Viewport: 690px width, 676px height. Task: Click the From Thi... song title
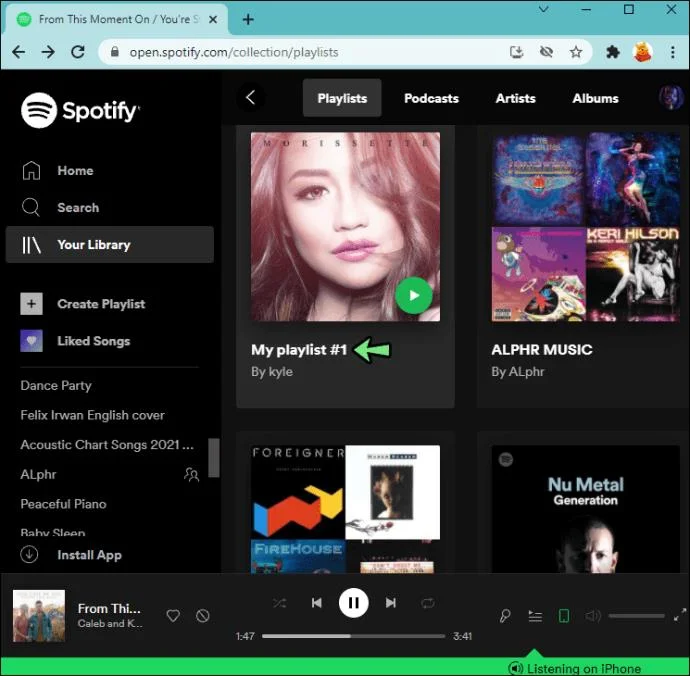pyautogui.click(x=109, y=609)
